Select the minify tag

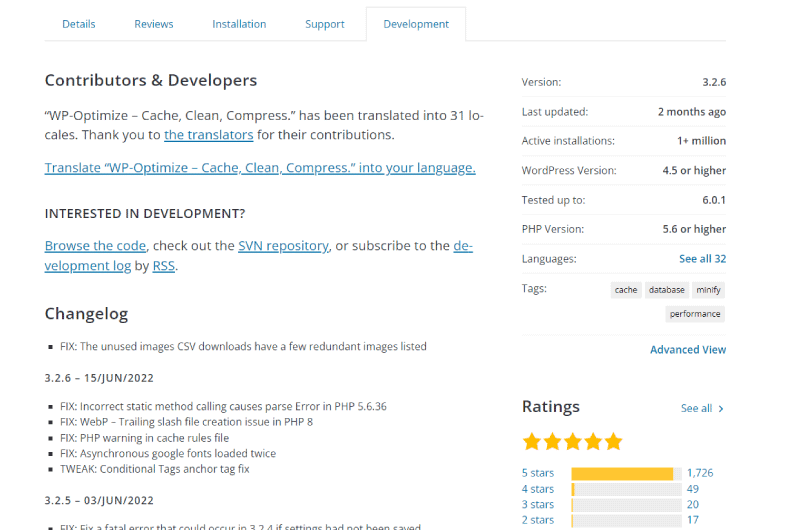click(x=709, y=290)
